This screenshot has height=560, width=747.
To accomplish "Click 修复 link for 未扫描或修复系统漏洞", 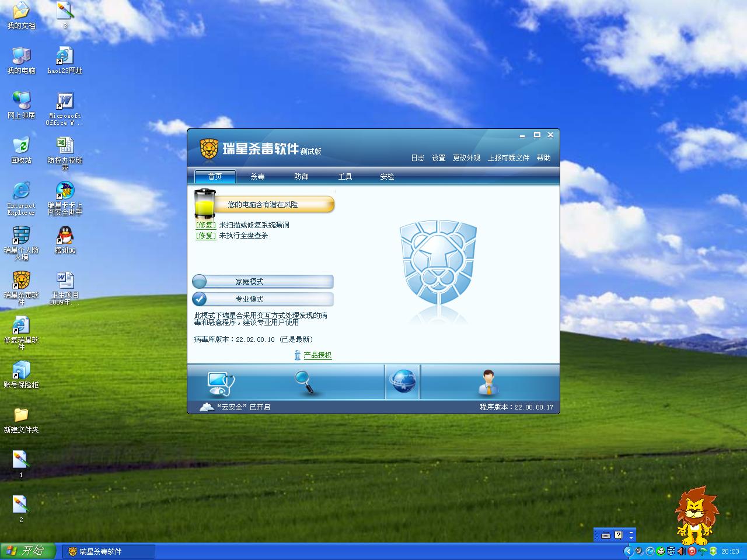I will point(205,225).
